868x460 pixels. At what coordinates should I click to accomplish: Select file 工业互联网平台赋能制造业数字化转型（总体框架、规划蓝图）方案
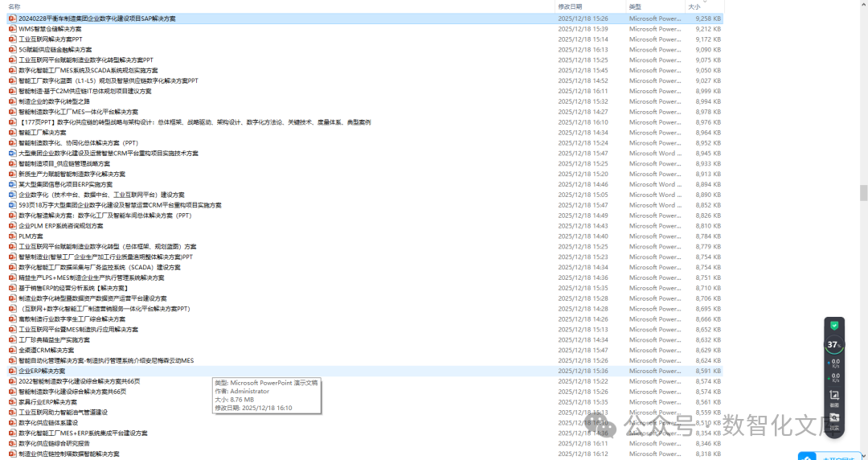click(x=108, y=247)
